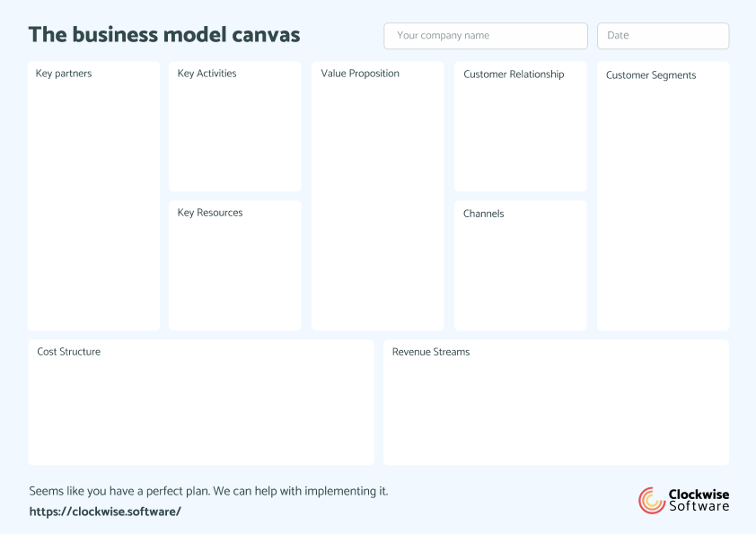Click the title The business model canvas

[x=164, y=34]
